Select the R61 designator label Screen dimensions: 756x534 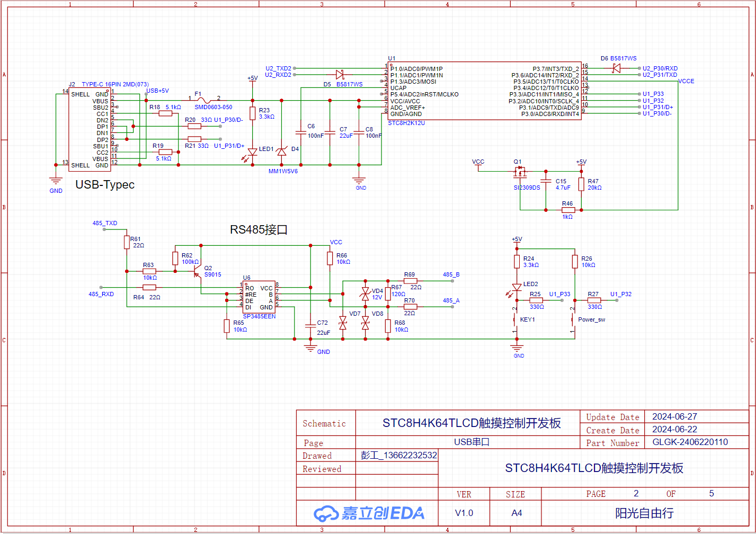135,239
